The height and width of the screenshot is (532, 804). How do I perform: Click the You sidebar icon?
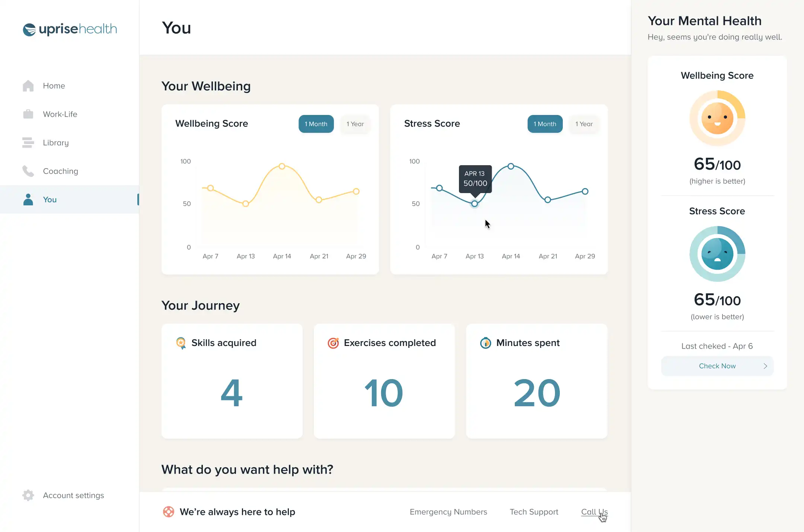[x=28, y=199]
